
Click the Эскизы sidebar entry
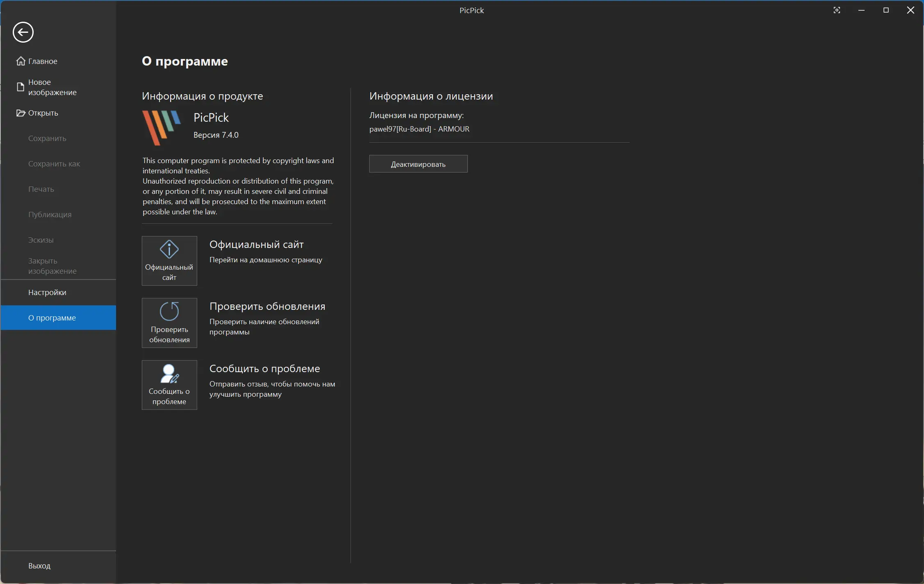pyautogui.click(x=41, y=240)
